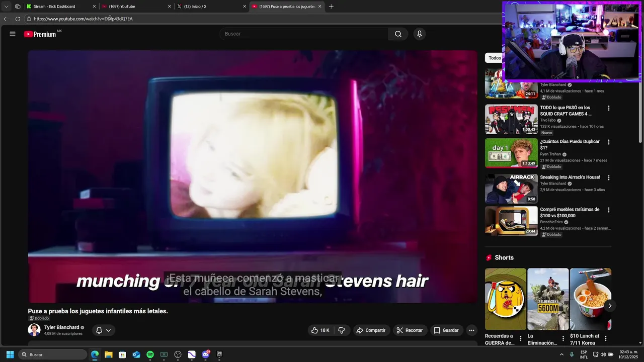Open the ramen 7/11 Korea short thumbnail

(591, 299)
